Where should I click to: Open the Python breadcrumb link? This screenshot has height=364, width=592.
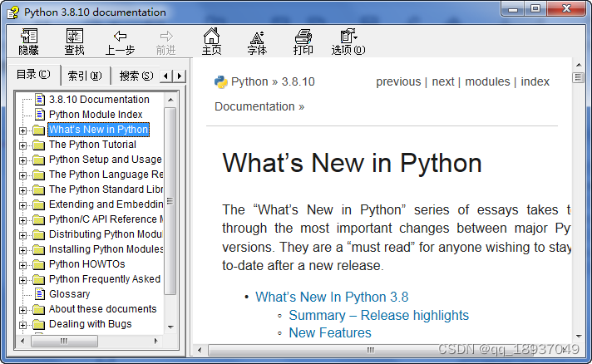249,81
